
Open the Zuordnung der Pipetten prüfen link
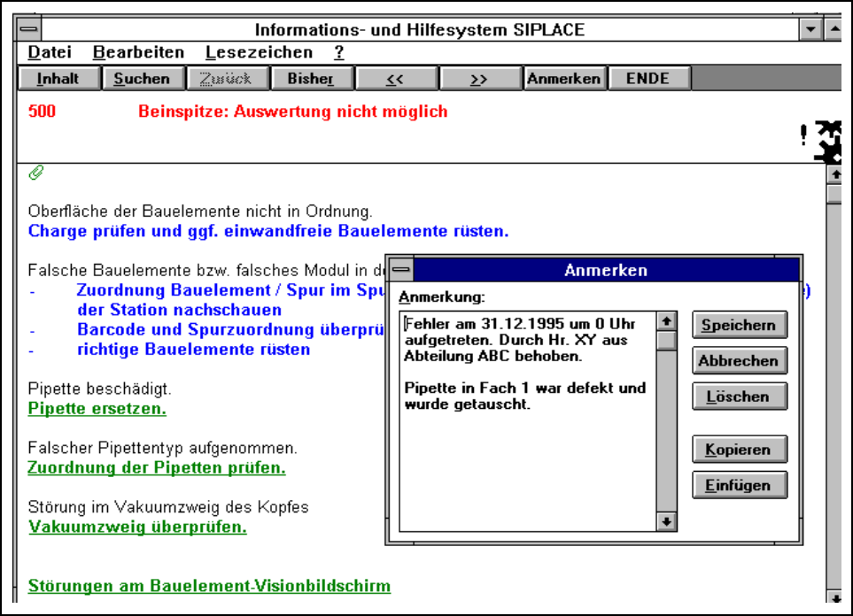[156, 467]
